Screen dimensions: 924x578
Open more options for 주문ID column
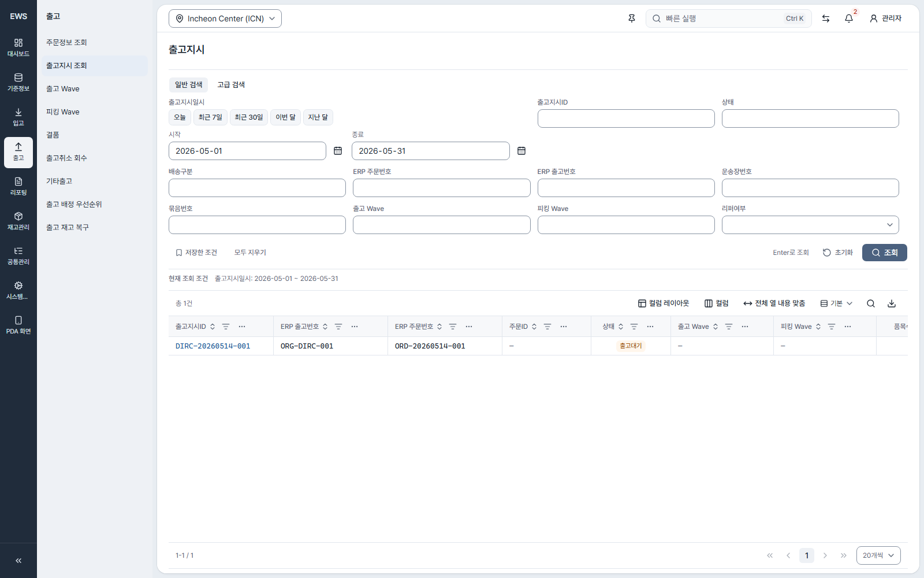[x=564, y=327]
